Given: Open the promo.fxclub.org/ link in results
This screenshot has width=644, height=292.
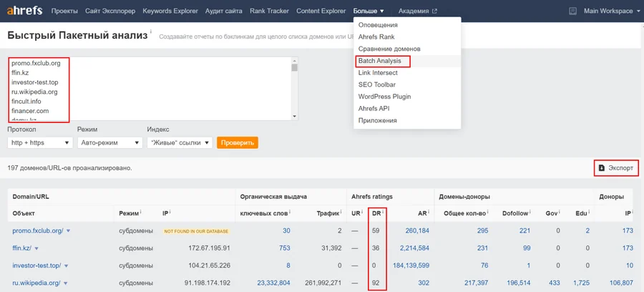Looking at the screenshot, I should [38, 231].
